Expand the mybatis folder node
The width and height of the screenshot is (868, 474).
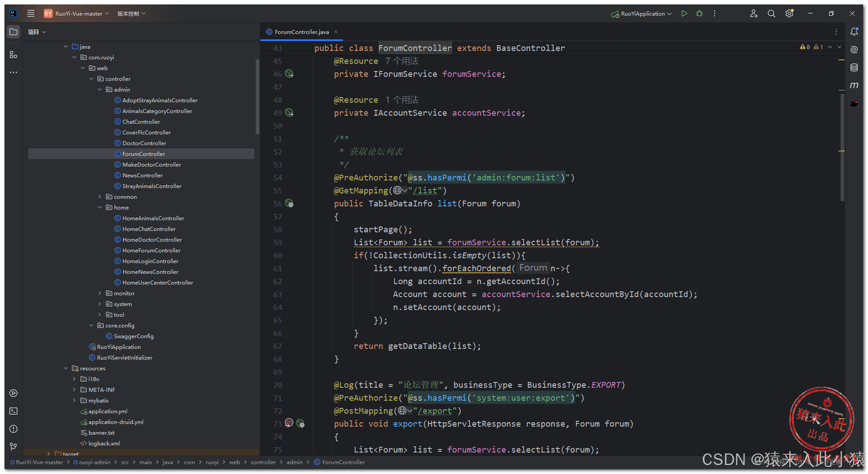click(74, 400)
